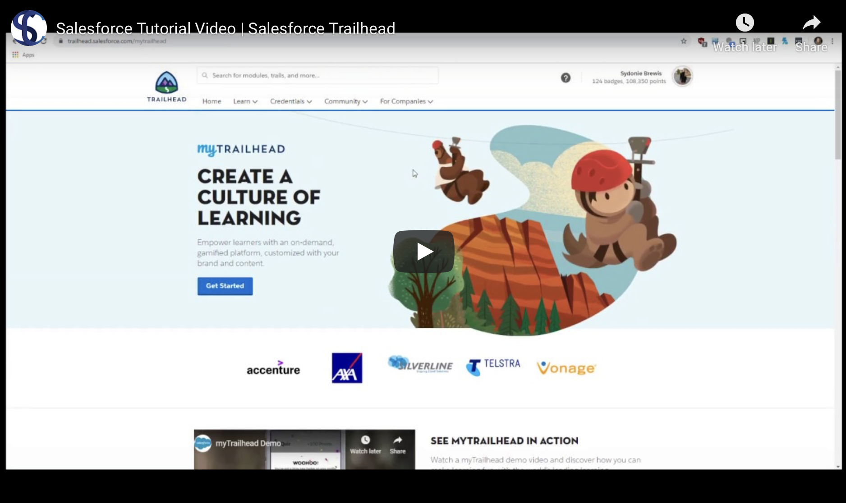Click the Accenture logo
This screenshot has width=846, height=504.
click(x=273, y=368)
